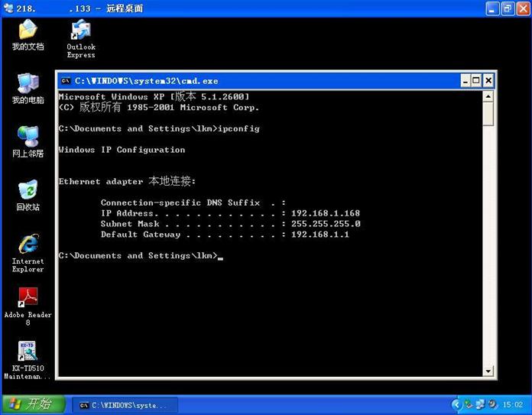Open the 我的文档 desktop icon

click(28, 34)
